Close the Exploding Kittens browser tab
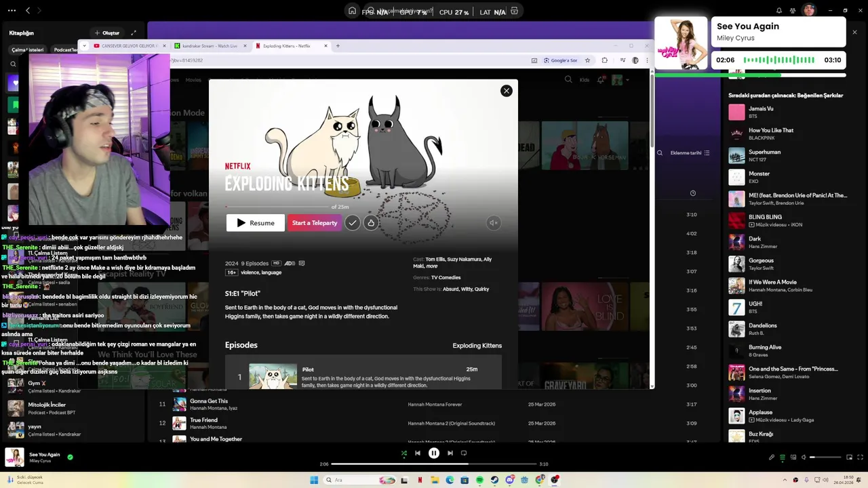 coord(325,46)
